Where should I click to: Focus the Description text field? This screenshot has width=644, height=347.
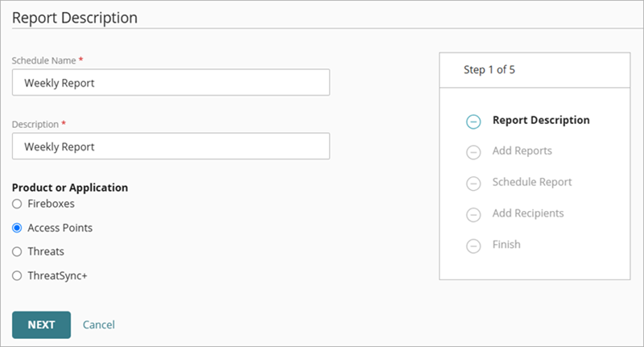pos(171,147)
